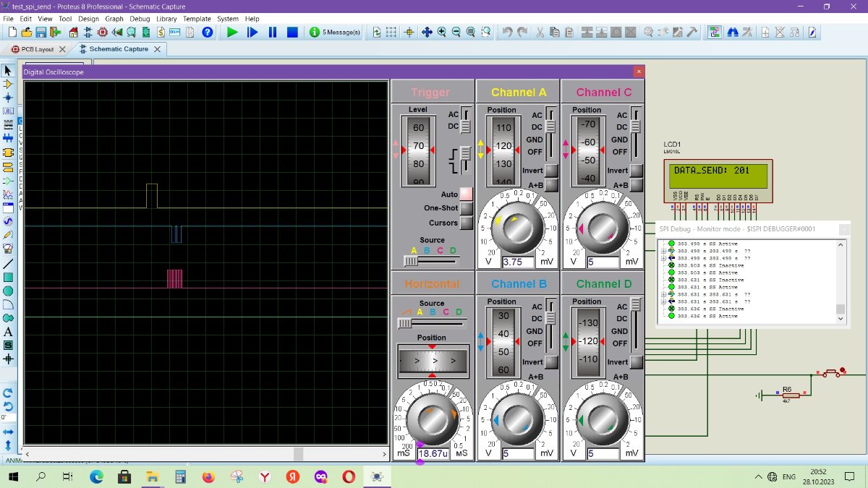
Task: Toggle Channel C Invert button
Action: 637,171
